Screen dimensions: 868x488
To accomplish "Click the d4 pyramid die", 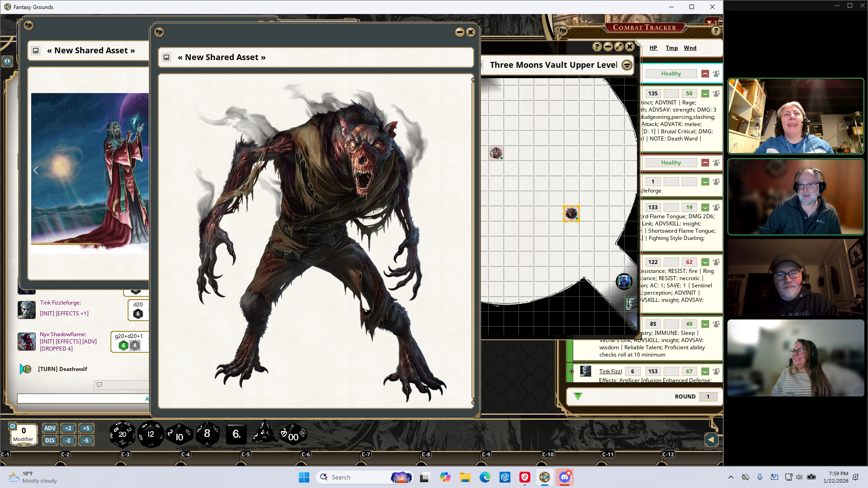I will click(264, 433).
